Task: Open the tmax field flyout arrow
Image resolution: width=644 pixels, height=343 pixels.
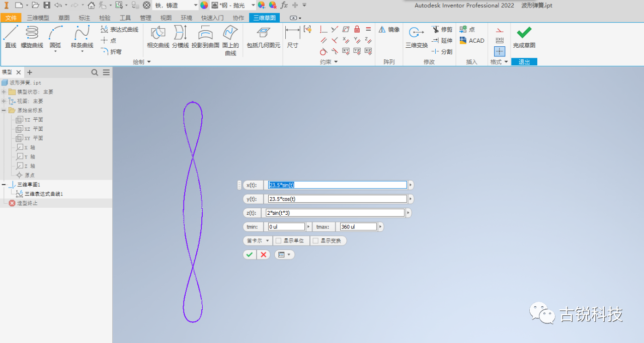Action: coord(380,227)
